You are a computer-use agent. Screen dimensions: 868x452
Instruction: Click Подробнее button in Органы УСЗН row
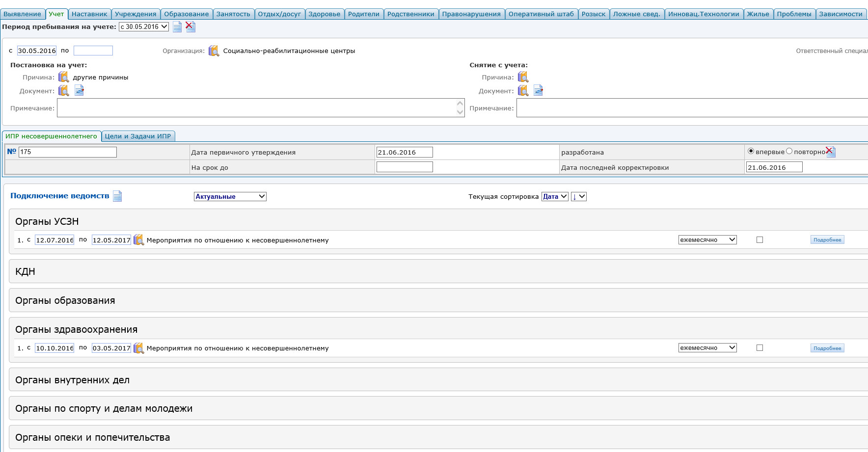pyautogui.click(x=827, y=239)
